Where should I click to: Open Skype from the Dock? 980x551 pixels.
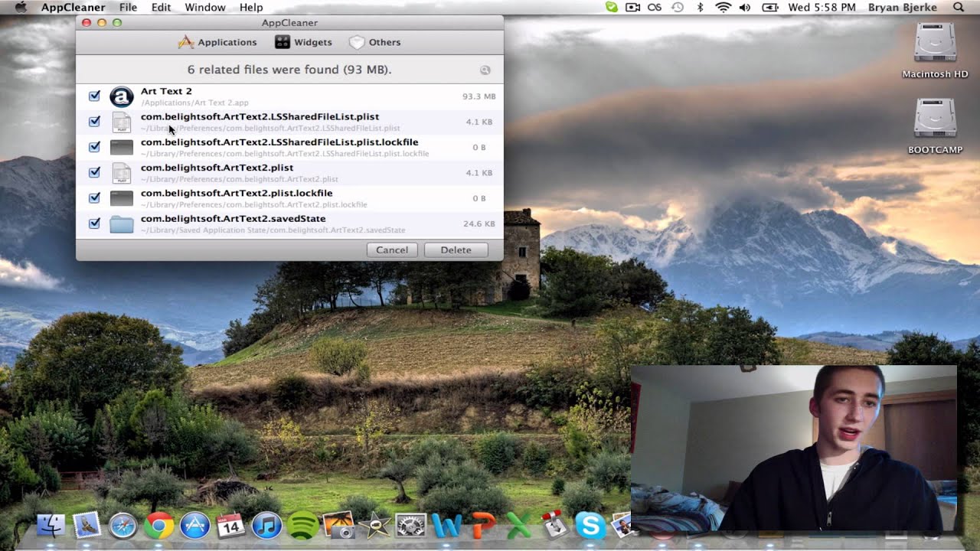click(590, 526)
